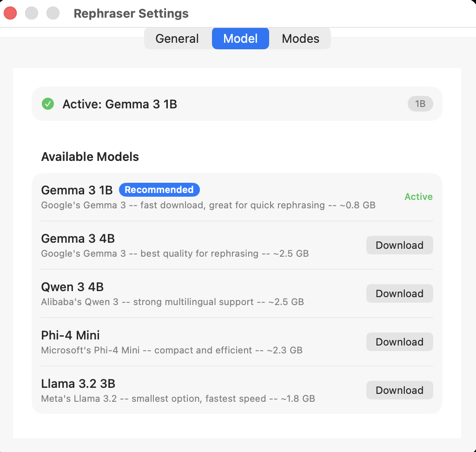This screenshot has width=476, height=452.
Task: Download the Gemma 3 4B model
Action: pyautogui.click(x=399, y=245)
